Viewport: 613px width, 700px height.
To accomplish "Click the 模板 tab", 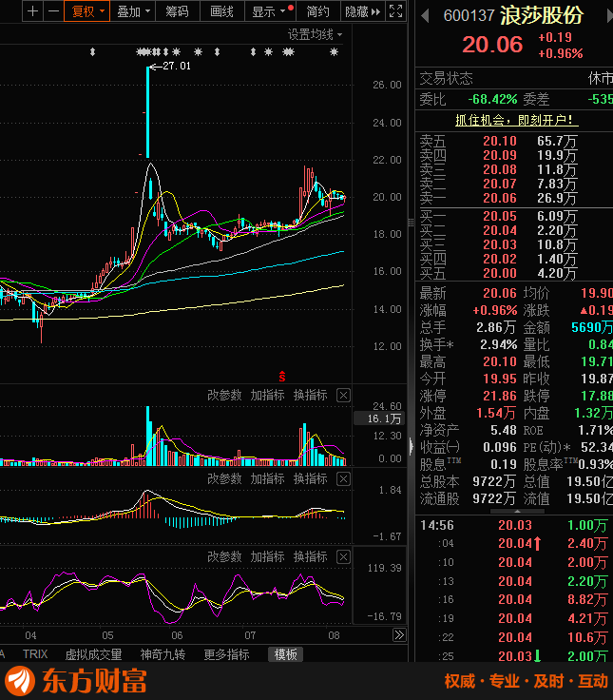I will [x=285, y=654].
